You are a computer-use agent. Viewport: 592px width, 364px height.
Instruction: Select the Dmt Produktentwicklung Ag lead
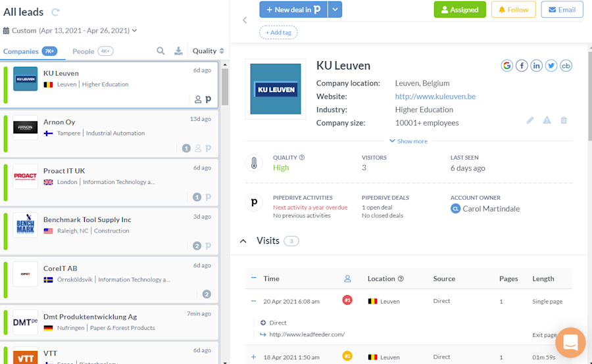[x=109, y=323]
